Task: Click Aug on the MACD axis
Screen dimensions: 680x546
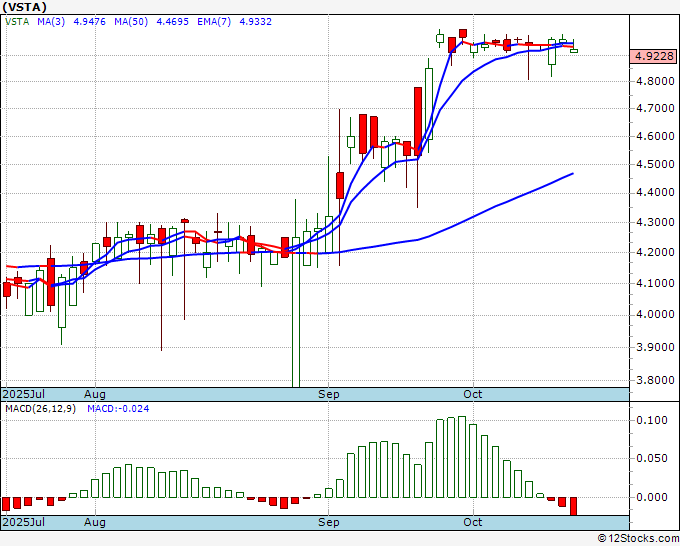Action: pos(95,522)
